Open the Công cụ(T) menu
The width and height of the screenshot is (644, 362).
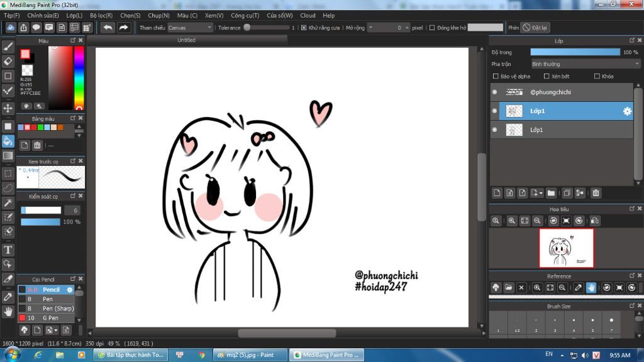pyautogui.click(x=245, y=16)
